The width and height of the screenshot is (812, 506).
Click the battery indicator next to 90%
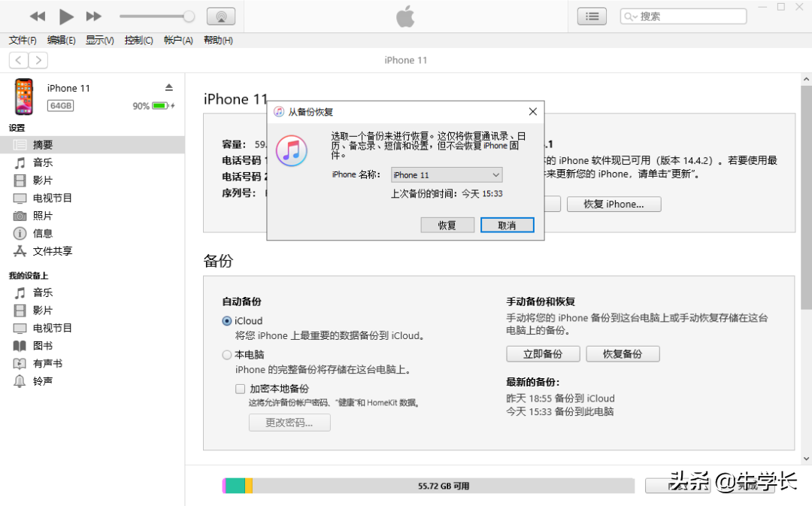pyautogui.click(x=160, y=106)
